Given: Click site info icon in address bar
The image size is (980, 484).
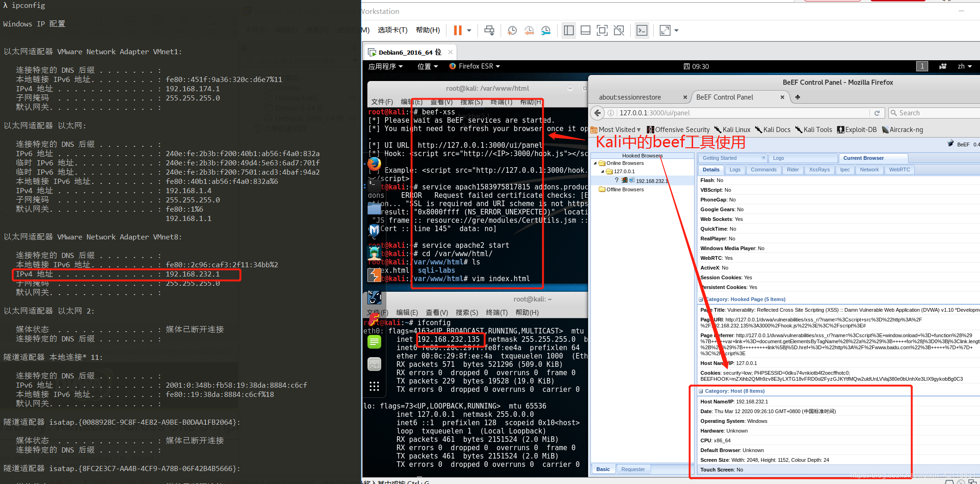Looking at the screenshot, I should pyautogui.click(x=611, y=113).
